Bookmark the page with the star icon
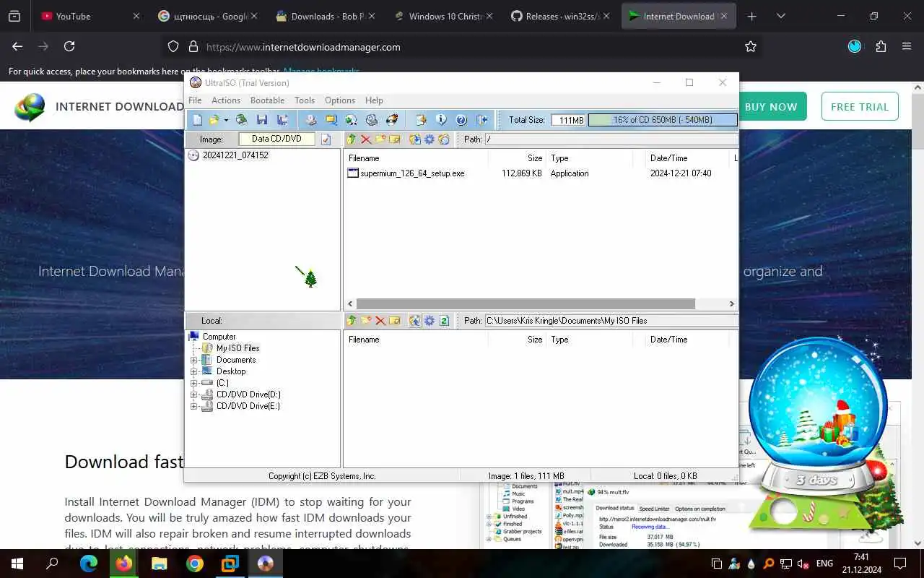Viewport: 924px width, 578px height. point(751,46)
